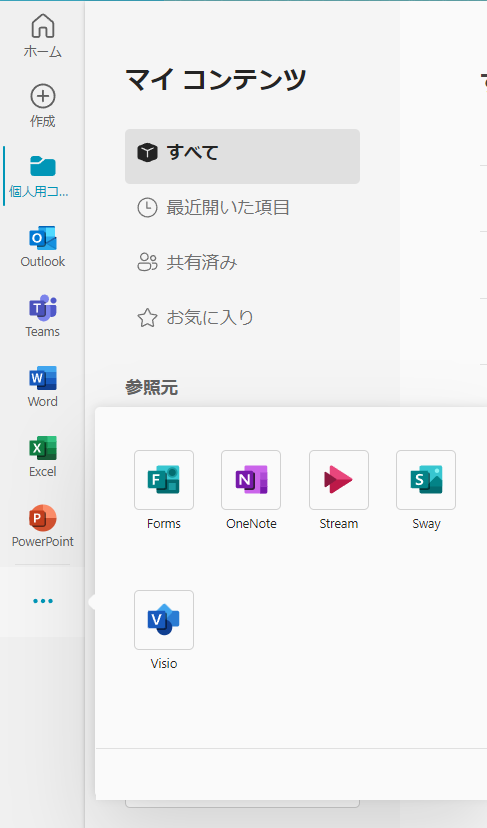The image size is (487, 828).
Task: Filter by 共有済み shared content
Action: (242, 262)
